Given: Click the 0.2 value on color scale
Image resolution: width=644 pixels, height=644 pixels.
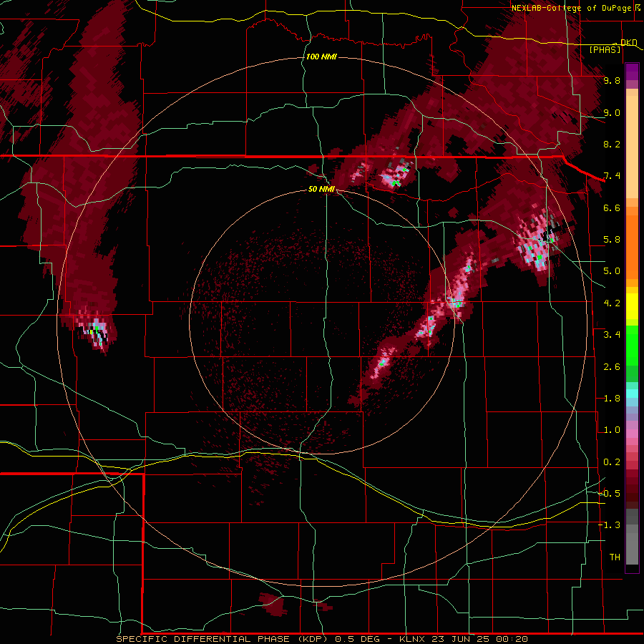Looking at the screenshot, I should click(612, 462).
